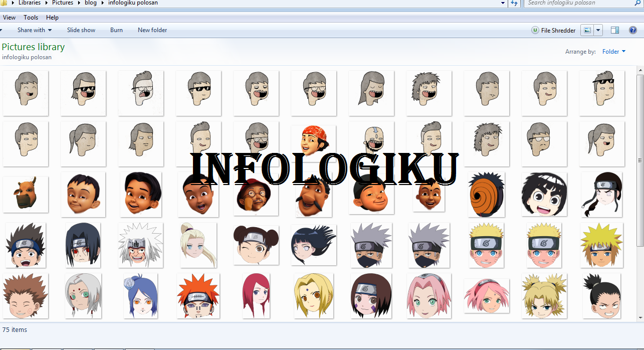The height and width of the screenshot is (350, 644).
Task: Select the brown-haired girl with purple cheek marks
Action: [371, 296]
